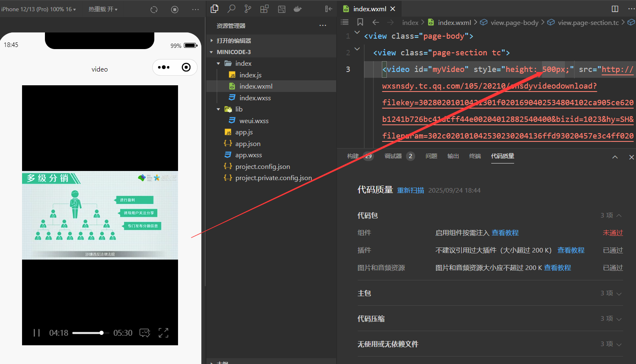Screen dimensions: 636x364
Task: Navigate forward with the right arrow
Action: (390, 22)
